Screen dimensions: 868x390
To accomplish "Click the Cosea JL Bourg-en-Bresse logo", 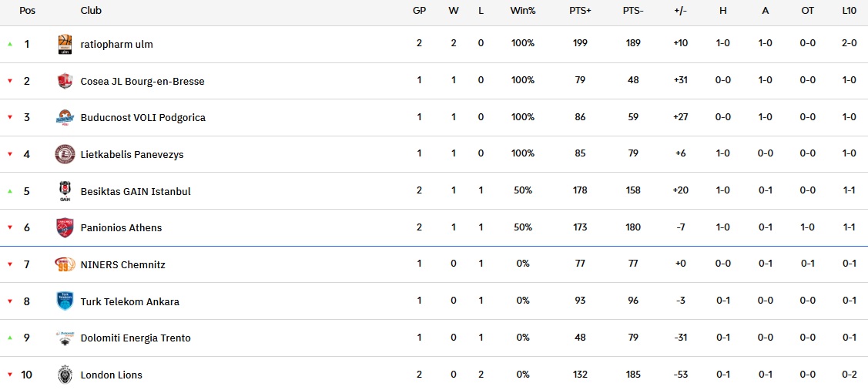I will point(65,81).
